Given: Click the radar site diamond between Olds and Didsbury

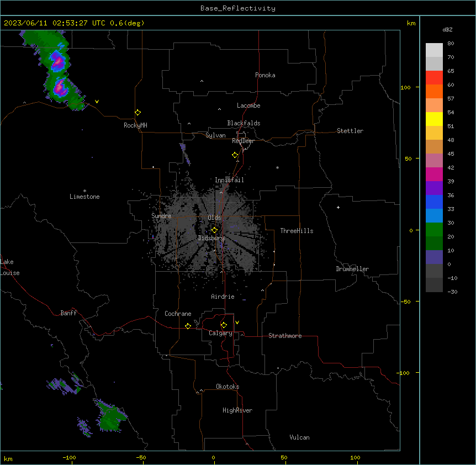Looking at the screenshot, I should [x=214, y=230].
